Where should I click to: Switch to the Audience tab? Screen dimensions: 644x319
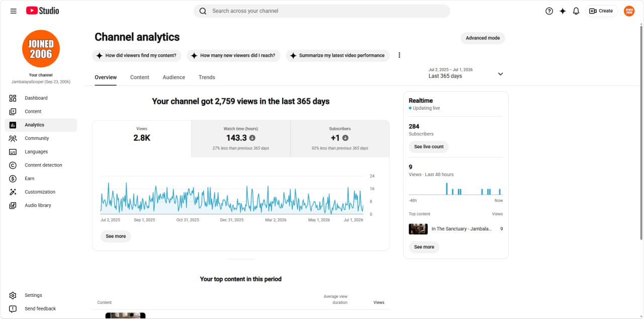click(174, 77)
